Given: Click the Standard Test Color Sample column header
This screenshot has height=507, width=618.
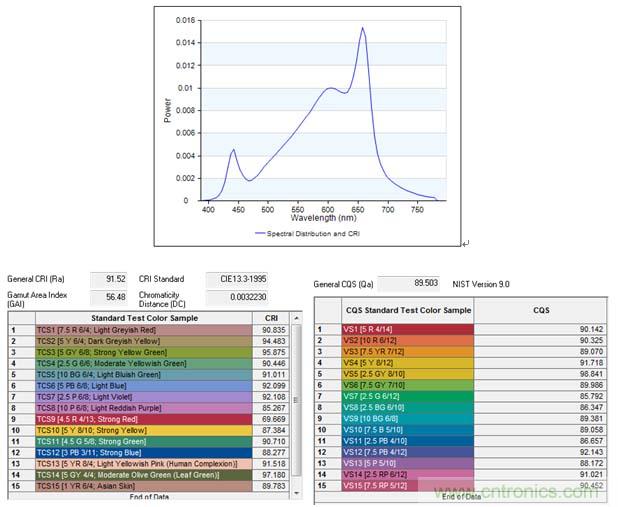Looking at the screenshot, I should click(142, 317).
